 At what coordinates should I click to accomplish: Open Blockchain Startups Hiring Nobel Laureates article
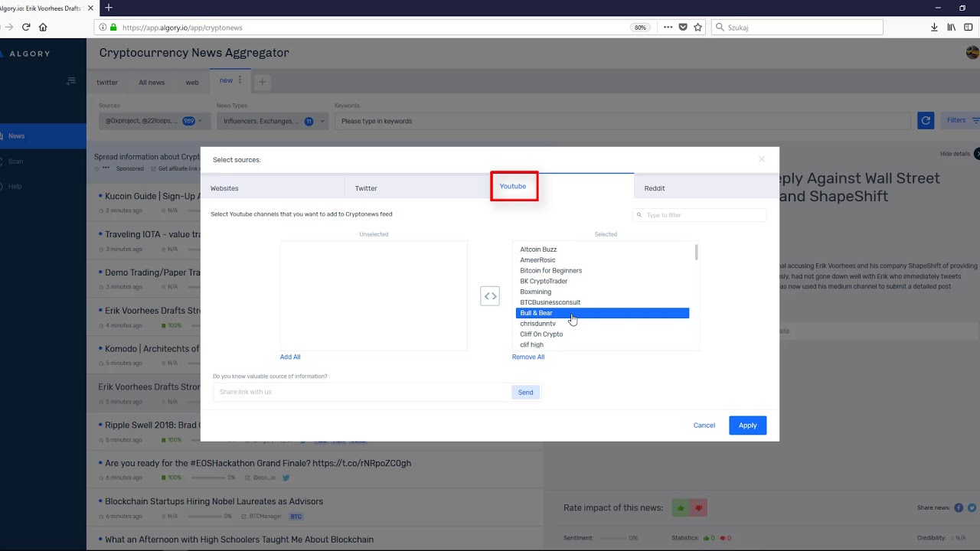(x=214, y=501)
